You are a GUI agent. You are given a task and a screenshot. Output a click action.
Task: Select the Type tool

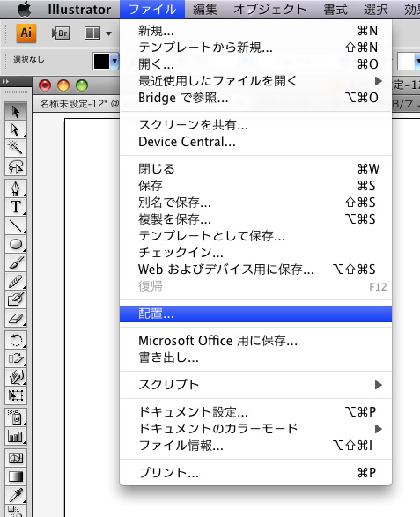click(16, 207)
